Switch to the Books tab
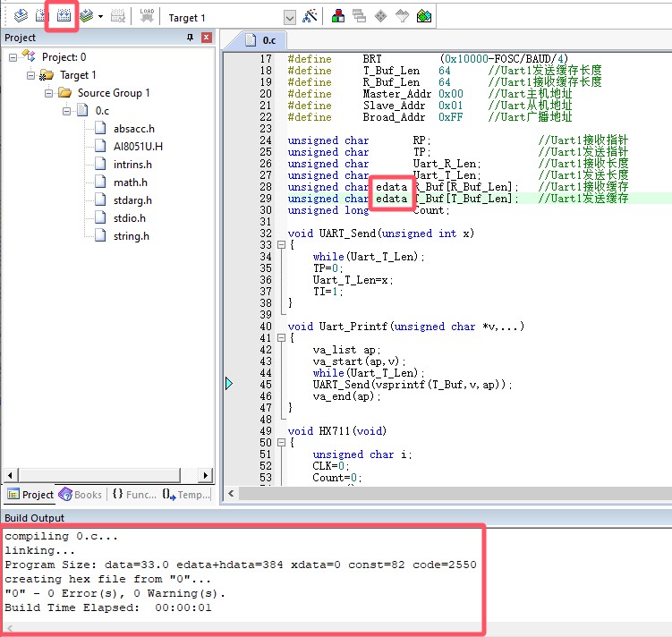672x637 pixels. click(x=81, y=495)
